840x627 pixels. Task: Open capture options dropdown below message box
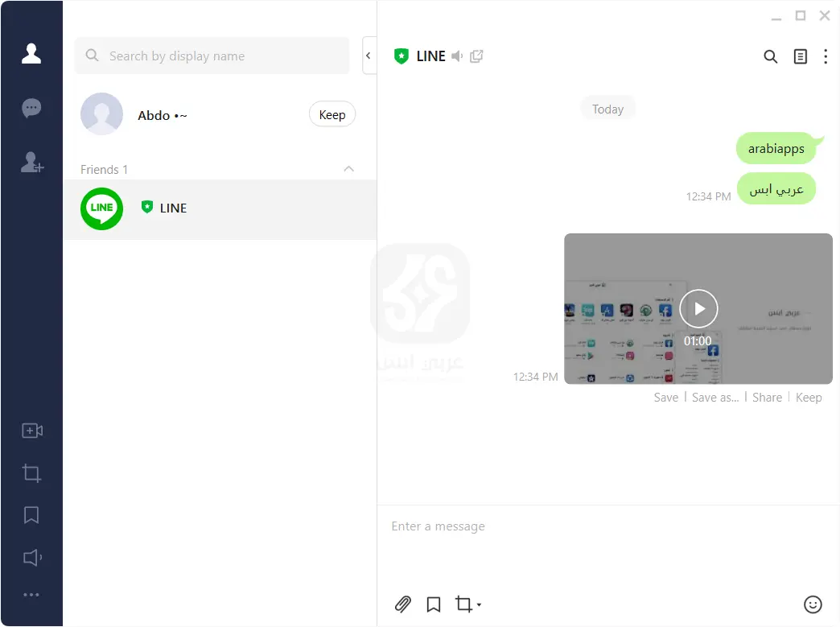pos(480,604)
